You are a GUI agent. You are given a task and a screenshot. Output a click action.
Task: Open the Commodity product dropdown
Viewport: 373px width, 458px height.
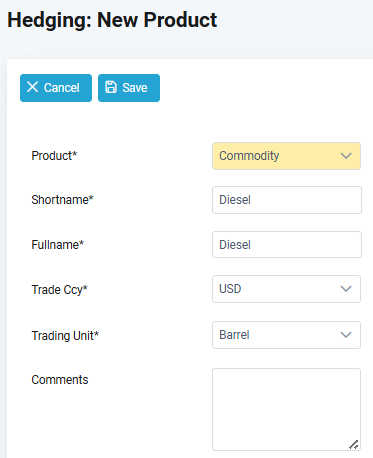click(x=287, y=156)
